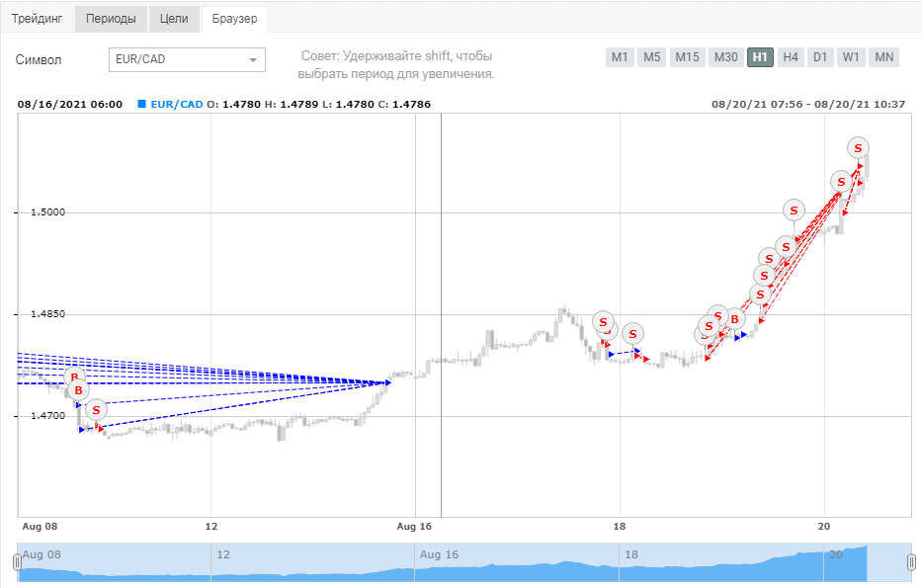Switch to the Периоды tab

pyautogui.click(x=111, y=19)
